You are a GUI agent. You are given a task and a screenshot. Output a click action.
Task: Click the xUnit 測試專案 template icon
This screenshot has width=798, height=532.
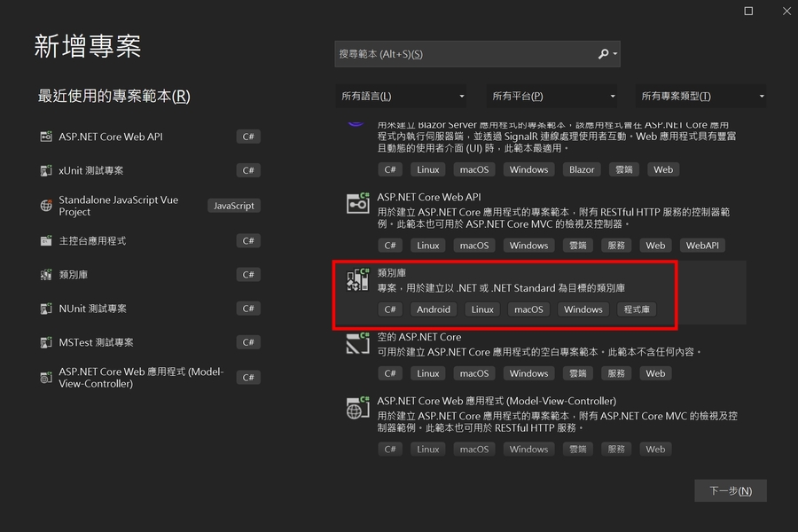[46, 170]
